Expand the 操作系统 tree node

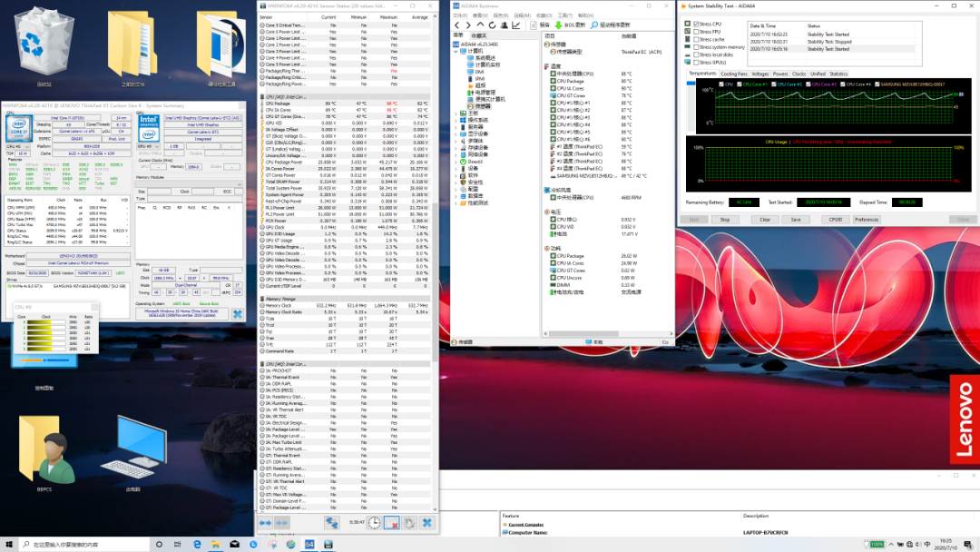click(x=456, y=120)
